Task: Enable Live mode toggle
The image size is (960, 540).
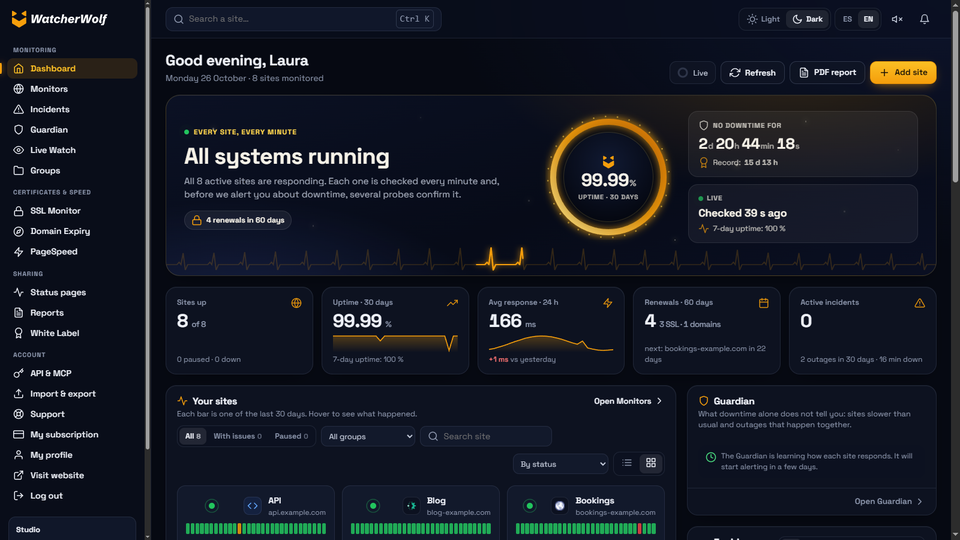Action: 692,73
